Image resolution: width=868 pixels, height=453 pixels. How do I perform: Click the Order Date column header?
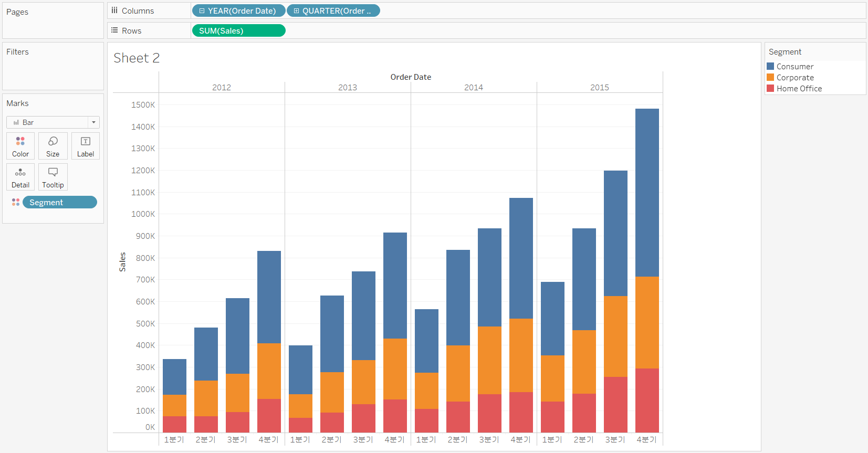point(411,77)
